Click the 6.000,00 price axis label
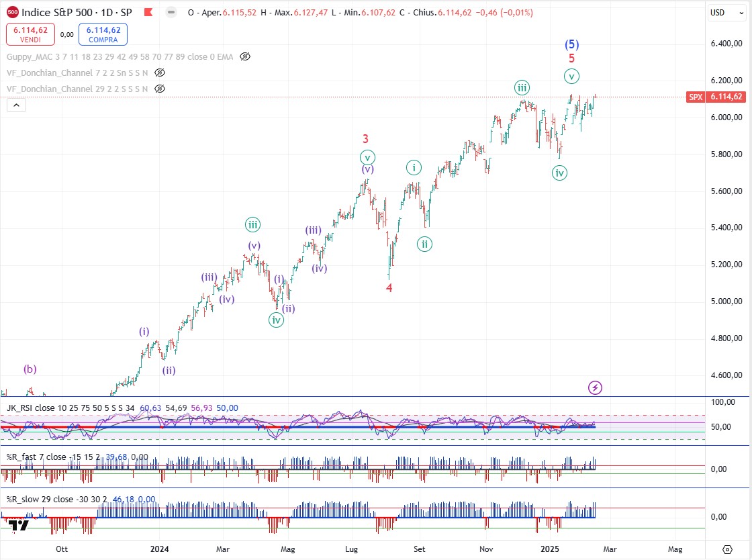The height and width of the screenshot is (560, 752). 726,118
